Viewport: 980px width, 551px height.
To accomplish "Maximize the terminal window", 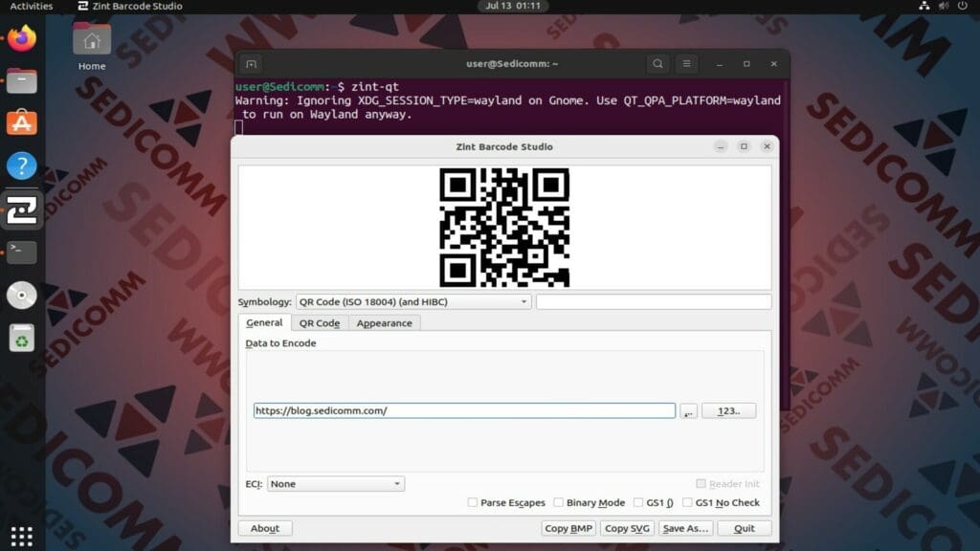I will (746, 64).
